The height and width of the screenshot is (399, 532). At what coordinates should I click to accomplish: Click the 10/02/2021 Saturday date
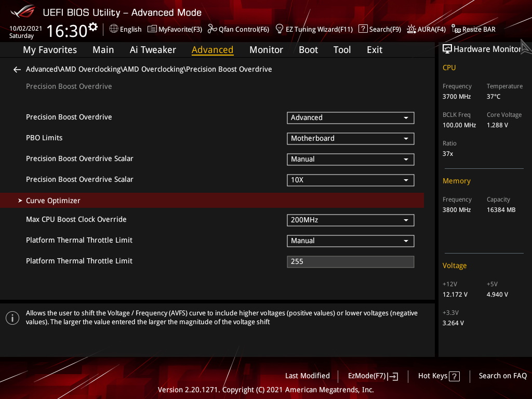click(25, 32)
